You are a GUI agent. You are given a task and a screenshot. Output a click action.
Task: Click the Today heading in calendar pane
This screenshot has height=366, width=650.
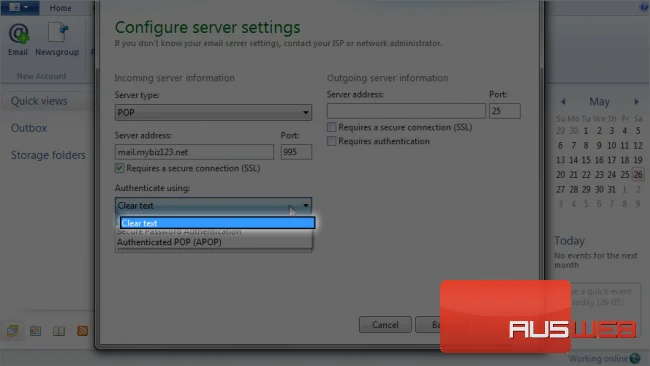[x=570, y=240]
